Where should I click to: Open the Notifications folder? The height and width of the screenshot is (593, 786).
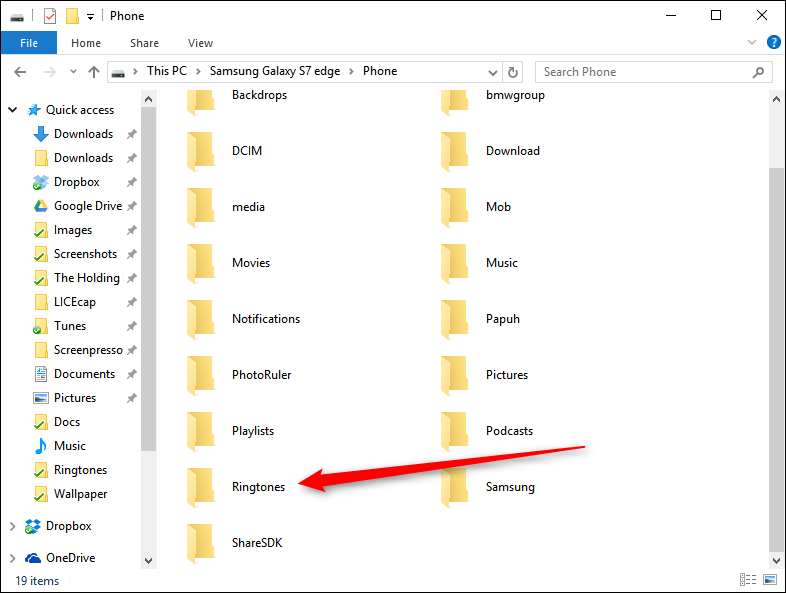[x=244, y=319]
